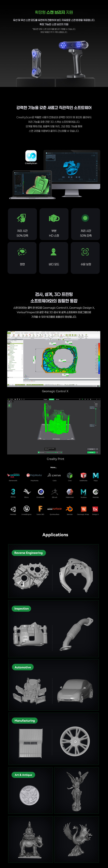108x868 pixels.
Task: Click the green circle icon feature card
Action: [x=85, y=224]
